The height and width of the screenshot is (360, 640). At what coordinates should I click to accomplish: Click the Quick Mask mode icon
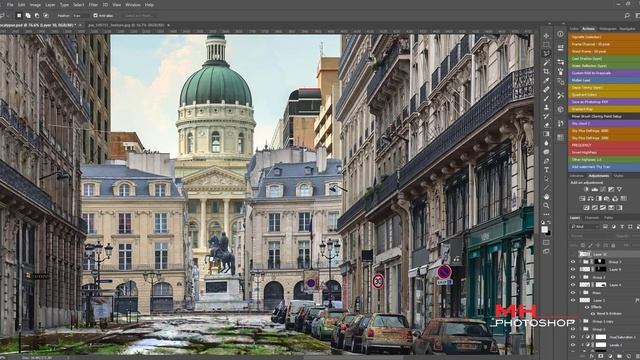click(x=546, y=242)
